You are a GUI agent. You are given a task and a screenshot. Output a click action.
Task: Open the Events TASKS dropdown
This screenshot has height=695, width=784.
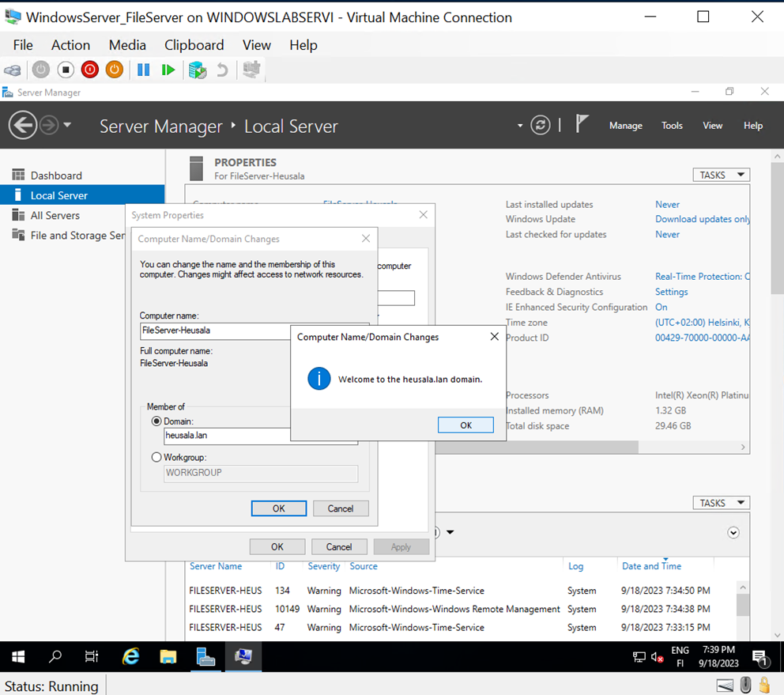point(721,503)
